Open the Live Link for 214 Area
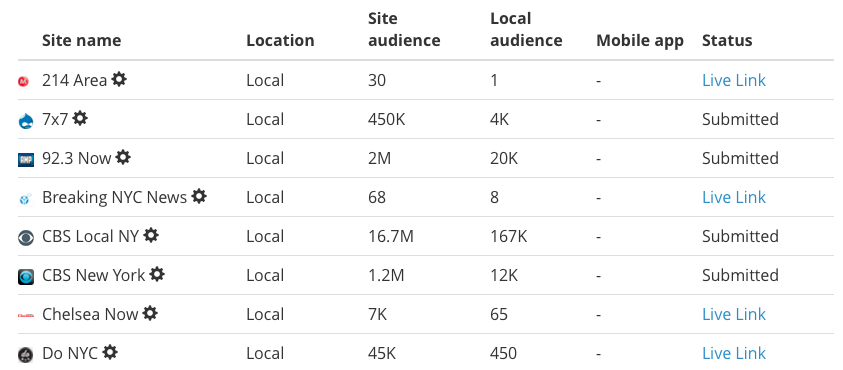Image resolution: width=843 pixels, height=370 pixels. [734, 80]
